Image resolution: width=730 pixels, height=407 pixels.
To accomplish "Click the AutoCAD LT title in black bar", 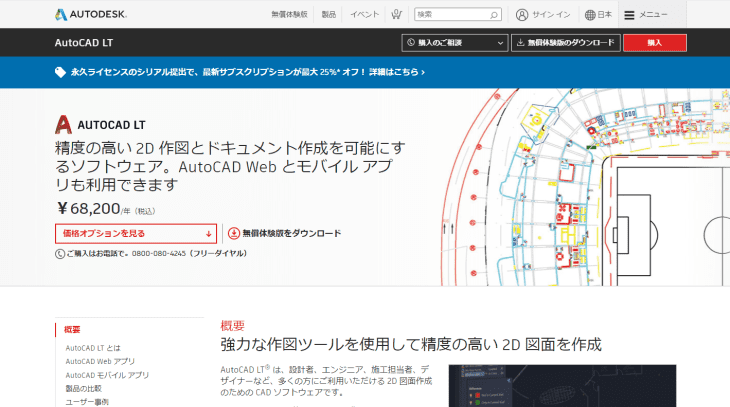I will click(x=84, y=43).
